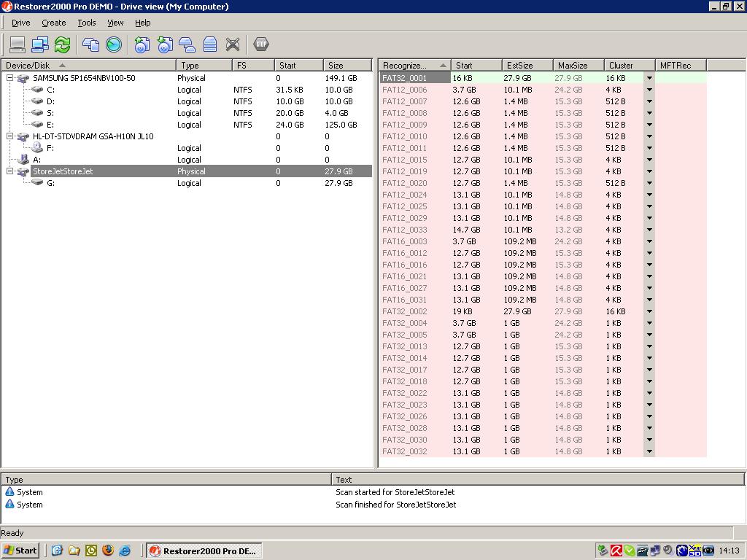The image size is (747, 560).
Task: Click the virtual volume set stacked disks icon
Action: coord(209,44)
